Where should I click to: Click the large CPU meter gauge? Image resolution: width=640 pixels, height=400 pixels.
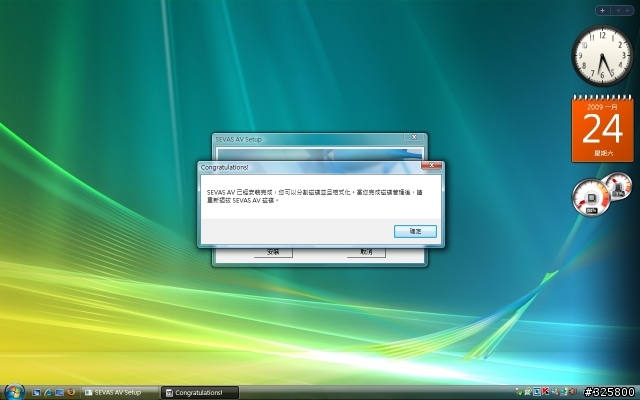point(591,198)
